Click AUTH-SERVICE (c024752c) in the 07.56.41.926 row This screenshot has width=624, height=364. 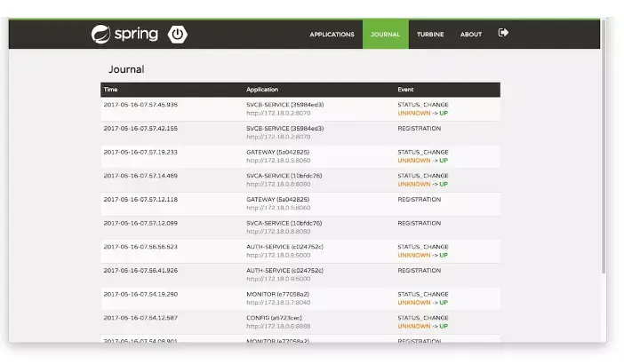tap(285, 270)
